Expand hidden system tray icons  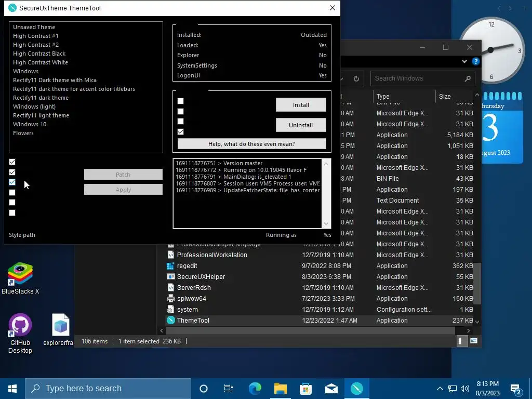coord(440,389)
